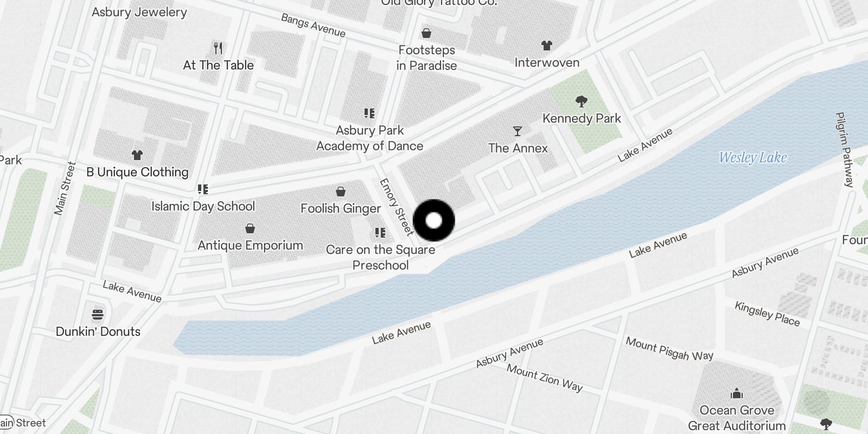Click the Foolish Ginger shop bag icon
This screenshot has width=868, height=434.
click(x=341, y=192)
